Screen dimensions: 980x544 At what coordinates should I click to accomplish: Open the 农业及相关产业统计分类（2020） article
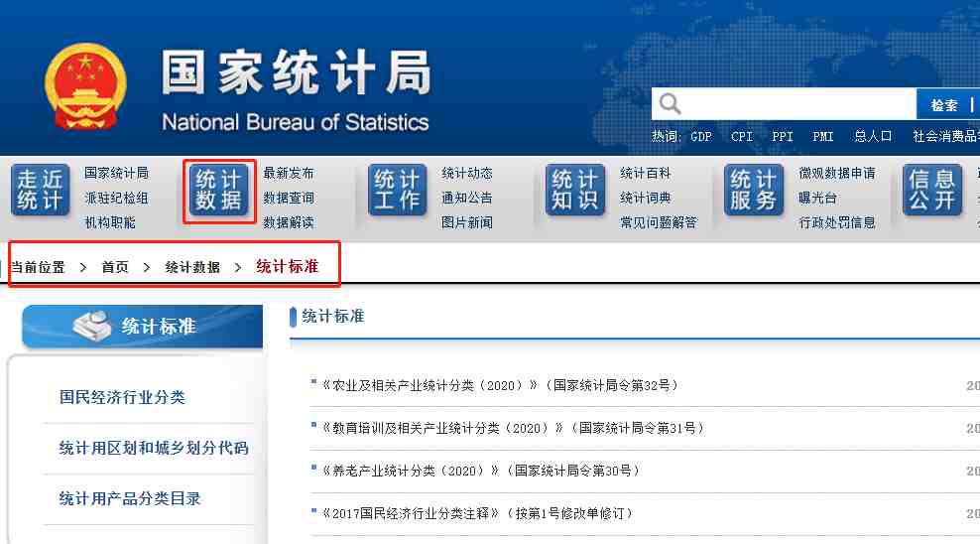point(500,385)
